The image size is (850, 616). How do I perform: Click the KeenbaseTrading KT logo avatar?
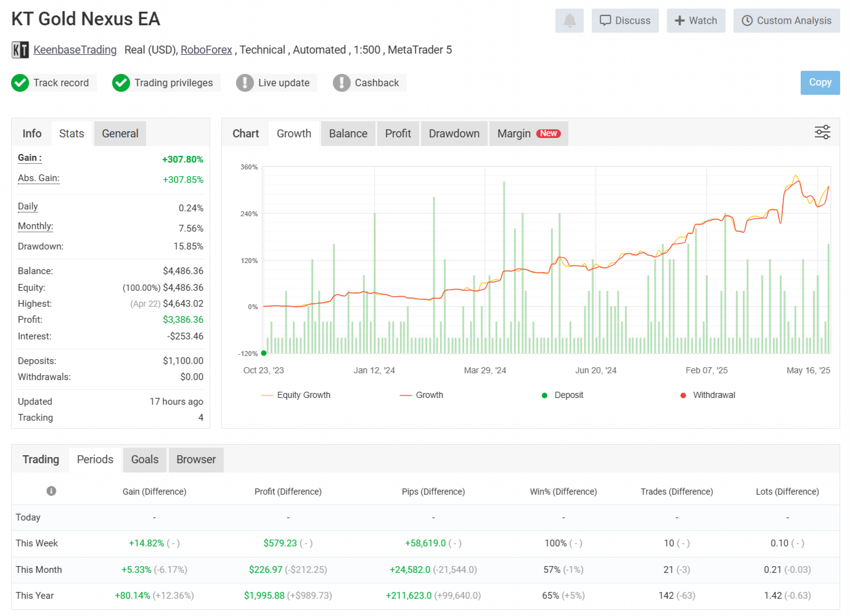tap(20, 50)
